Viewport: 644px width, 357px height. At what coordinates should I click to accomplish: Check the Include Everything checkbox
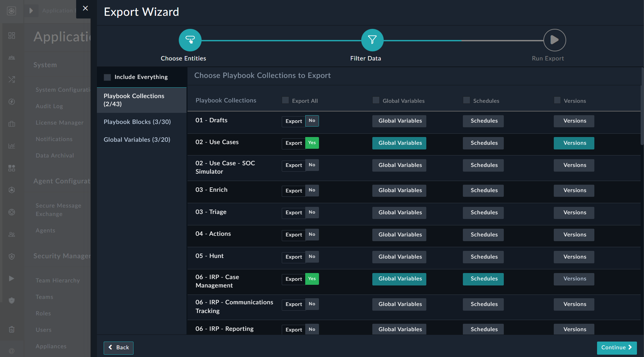pyautogui.click(x=107, y=77)
